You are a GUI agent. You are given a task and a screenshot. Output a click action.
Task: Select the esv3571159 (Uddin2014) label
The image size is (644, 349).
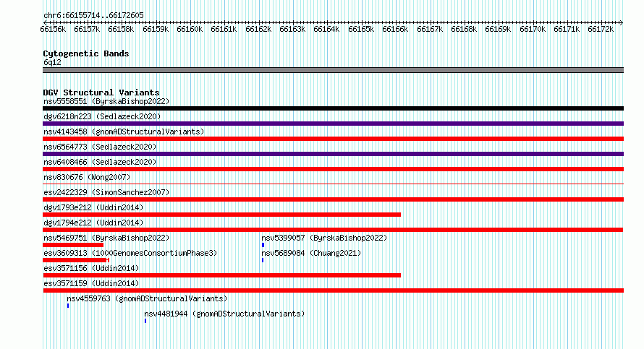tap(91, 283)
